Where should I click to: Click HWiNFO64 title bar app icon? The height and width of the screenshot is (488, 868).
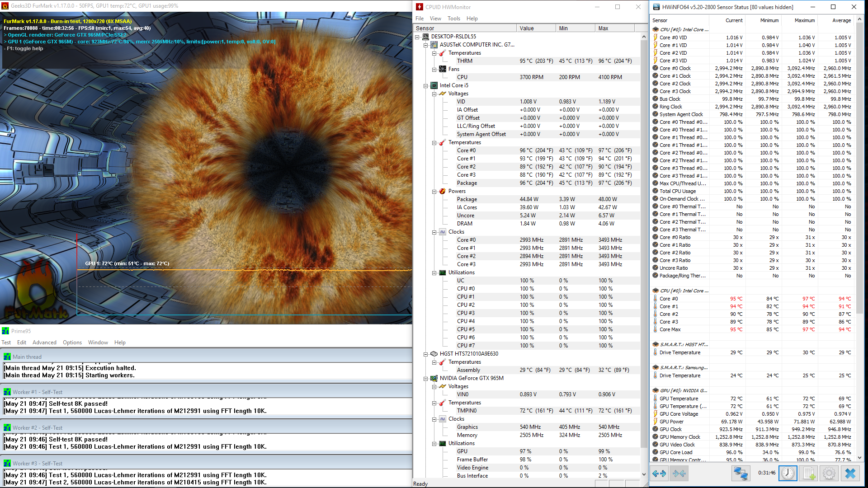tap(656, 7)
